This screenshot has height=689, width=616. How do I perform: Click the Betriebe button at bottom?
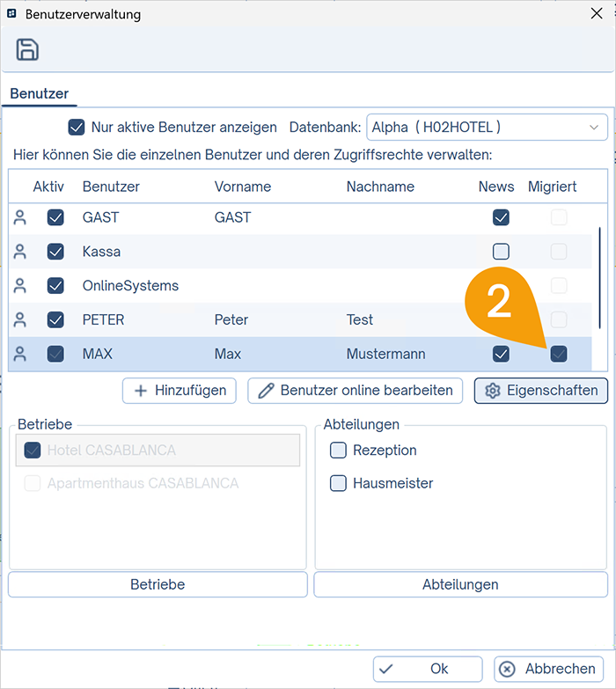(x=158, y=584)
